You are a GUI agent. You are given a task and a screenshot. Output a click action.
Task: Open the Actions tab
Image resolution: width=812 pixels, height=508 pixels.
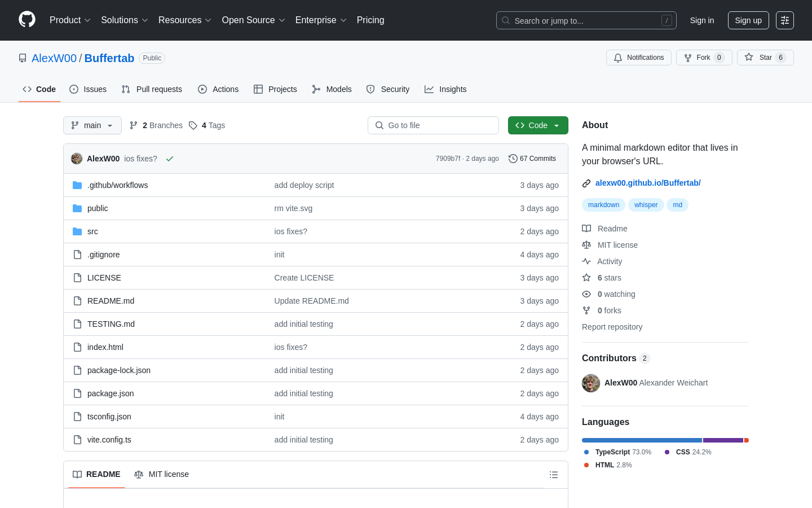coord(218,89)
